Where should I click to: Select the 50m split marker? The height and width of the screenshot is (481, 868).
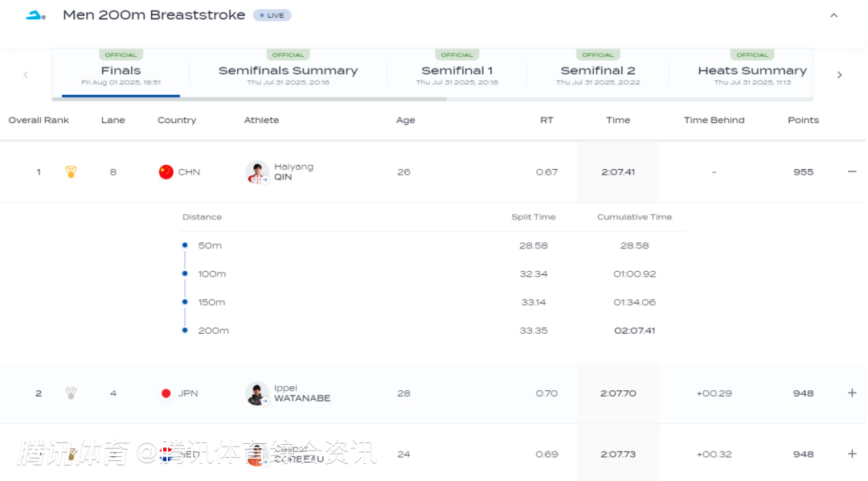185,245
